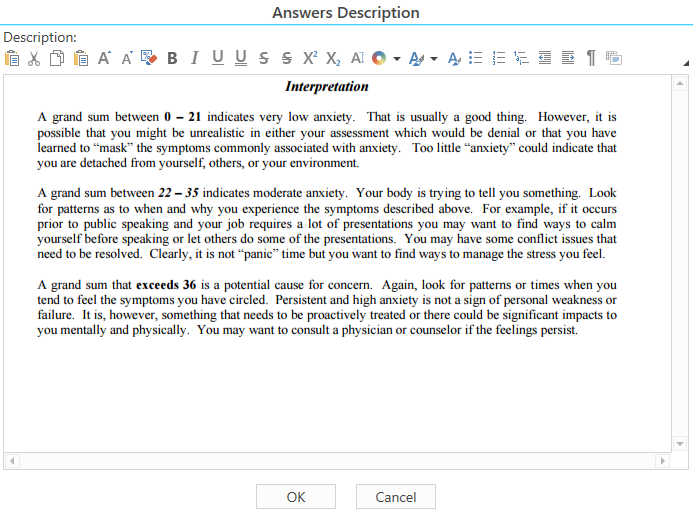
Task: Toggle Show paragraph marks icon
Action: click(591, 58)
